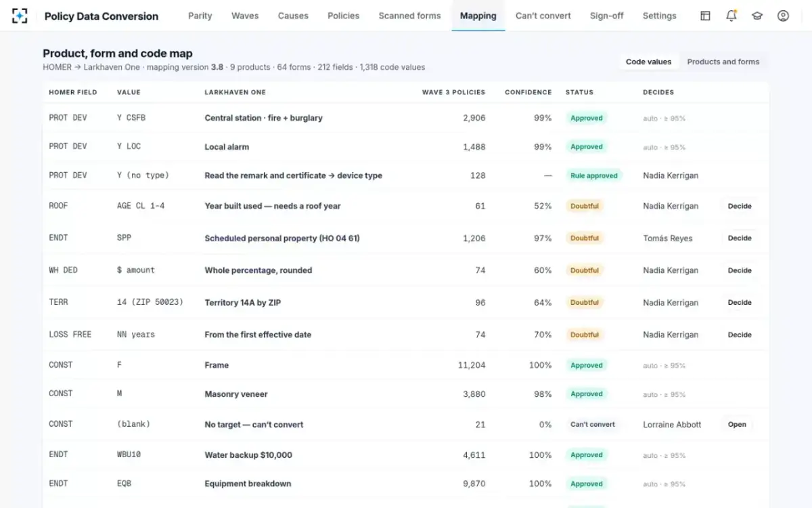Click 'From the first effective date' text
Image resolution: width=812 pixels, height=508 pixels.
pos(258,335)
